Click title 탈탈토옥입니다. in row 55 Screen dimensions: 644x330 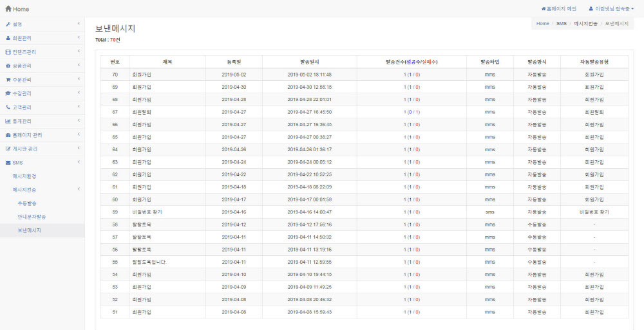[x=149, y=262]
